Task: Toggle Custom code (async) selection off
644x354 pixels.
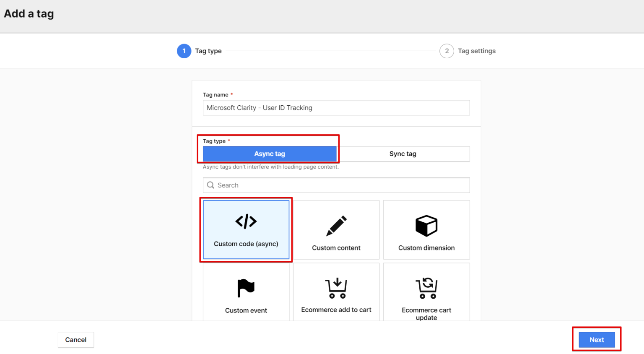Action: [x=246, y=229]
